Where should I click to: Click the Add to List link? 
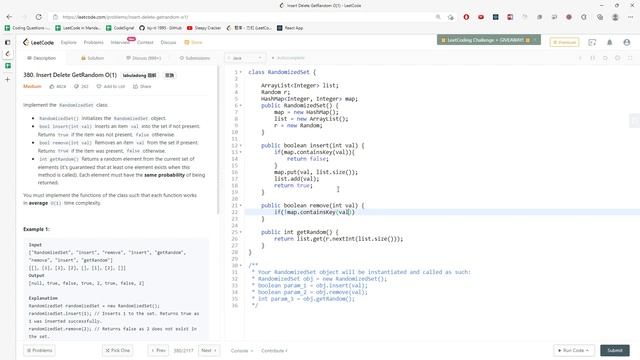[x=111, y=87]
